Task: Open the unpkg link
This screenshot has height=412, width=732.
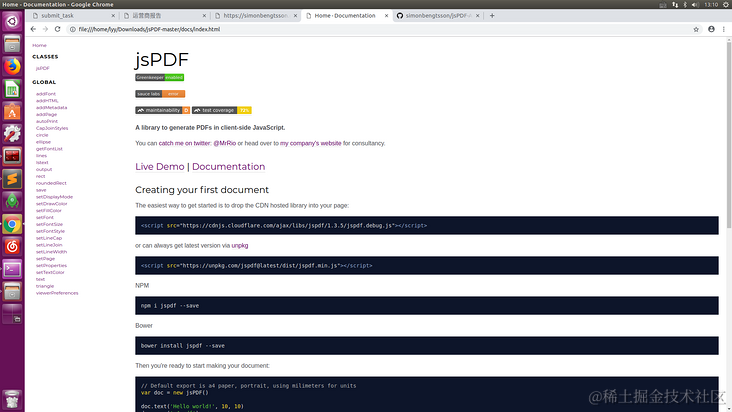Action: click(240, 245)
